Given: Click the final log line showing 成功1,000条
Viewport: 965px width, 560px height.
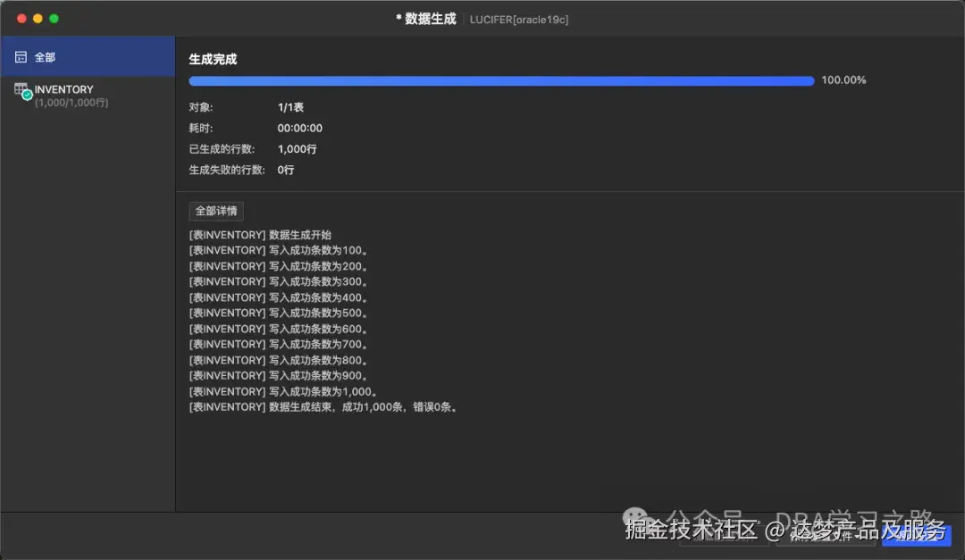Looking at the screenshot, I should [323, 406].
